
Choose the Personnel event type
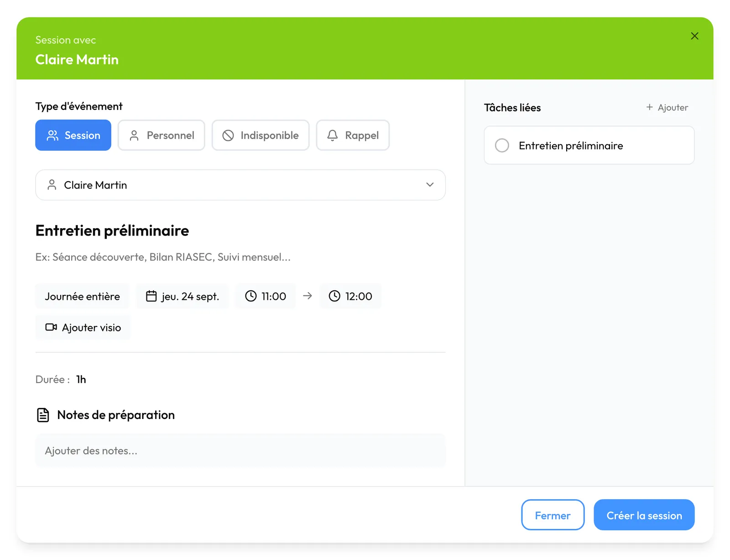click(162, 135)
